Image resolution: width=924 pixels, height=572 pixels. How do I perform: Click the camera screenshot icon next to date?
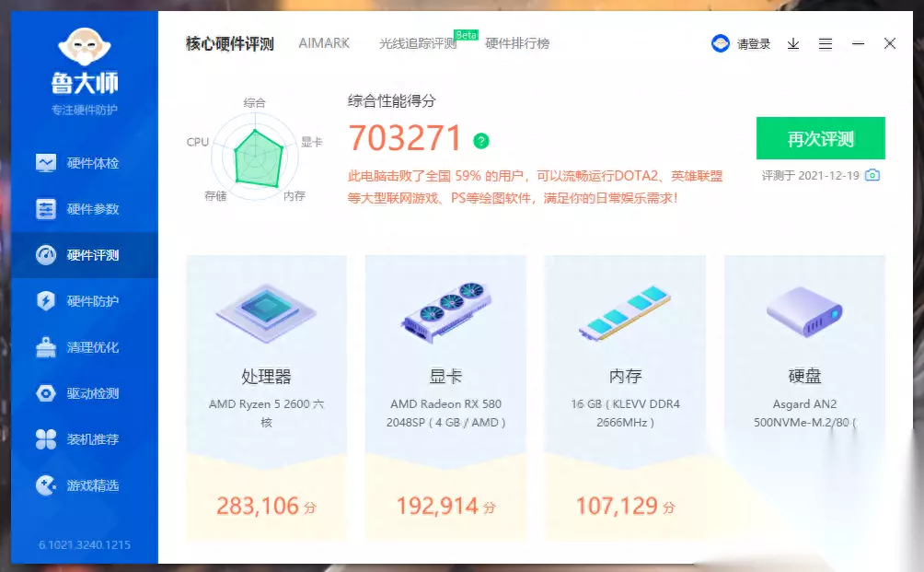(x=872, y=175)
